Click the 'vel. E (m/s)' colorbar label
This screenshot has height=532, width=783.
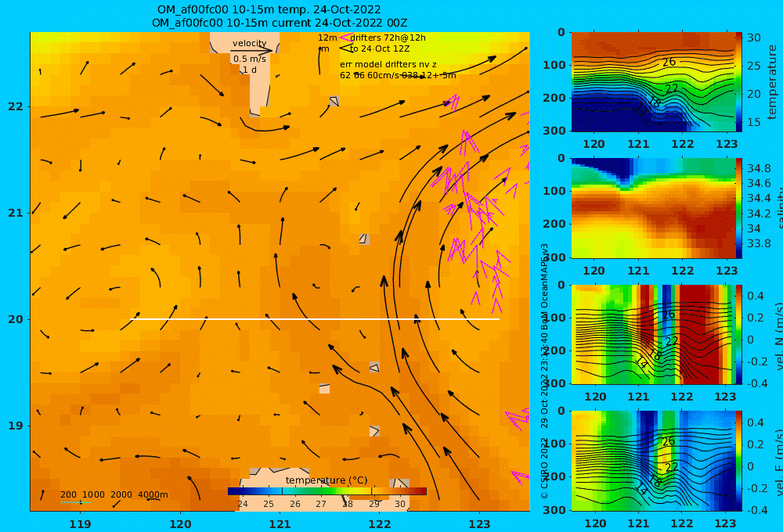778,462
